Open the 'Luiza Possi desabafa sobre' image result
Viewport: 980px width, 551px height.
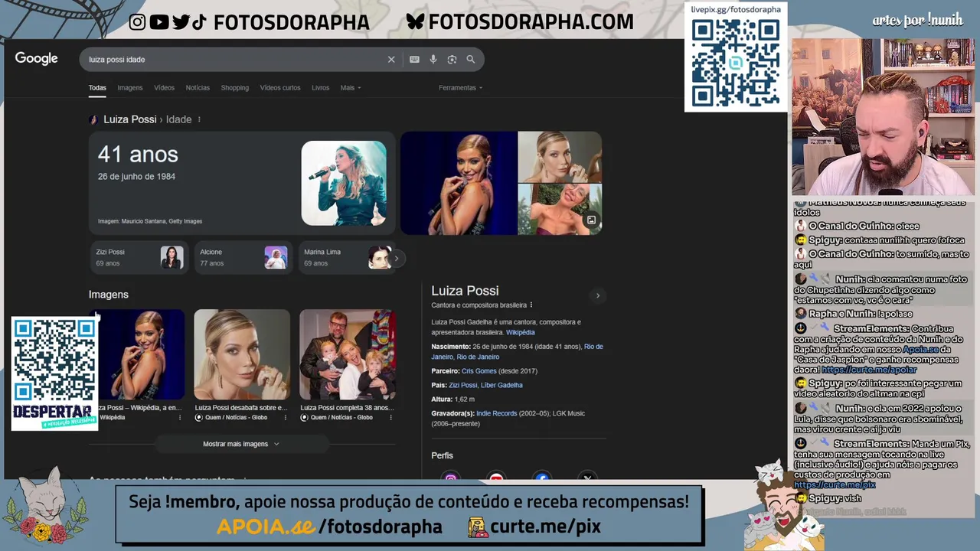242,354
